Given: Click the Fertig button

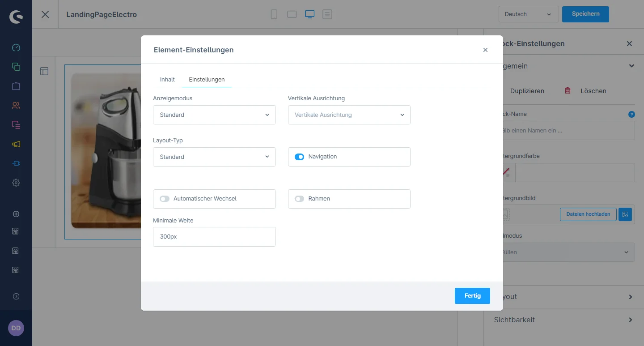Looking at the screenshot, I should pos(472,296).
